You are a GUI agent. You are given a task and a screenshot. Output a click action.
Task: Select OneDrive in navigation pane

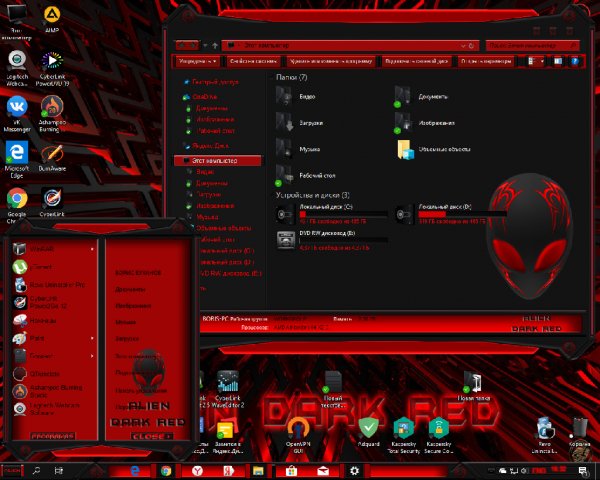[201, 97]
